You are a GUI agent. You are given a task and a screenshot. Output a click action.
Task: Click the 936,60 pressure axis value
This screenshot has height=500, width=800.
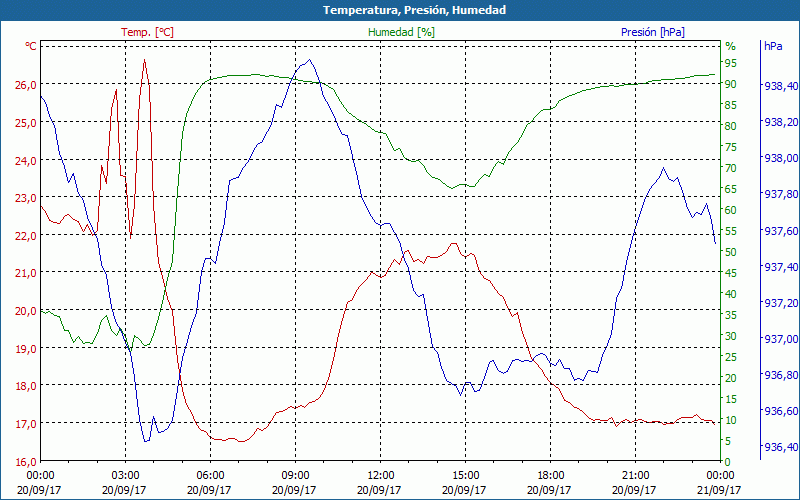pyautogui.click(x=781, y=411)
